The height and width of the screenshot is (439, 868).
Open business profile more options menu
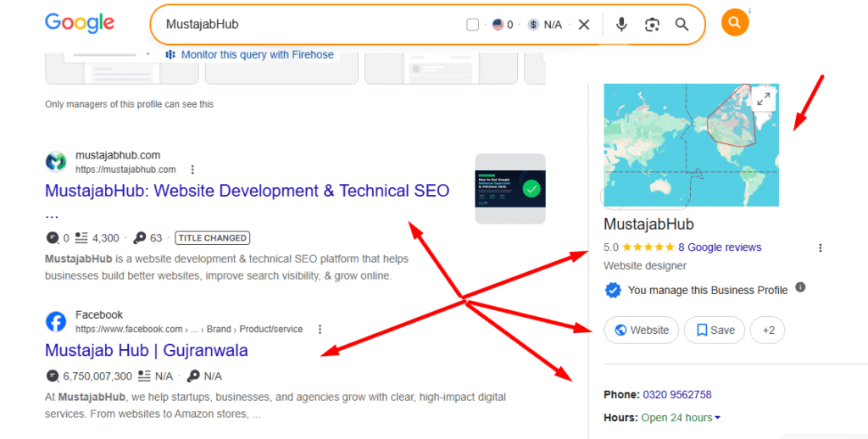[821, 248]
